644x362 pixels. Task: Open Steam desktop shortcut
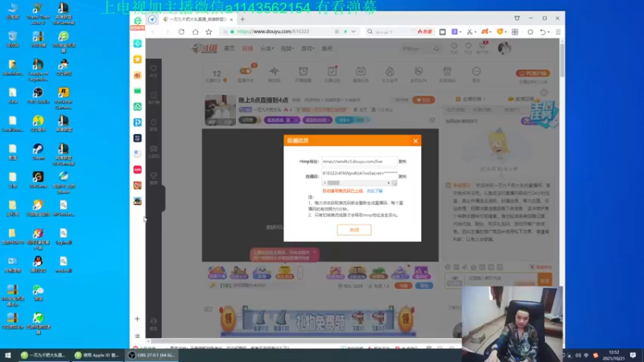coord(38,151)
